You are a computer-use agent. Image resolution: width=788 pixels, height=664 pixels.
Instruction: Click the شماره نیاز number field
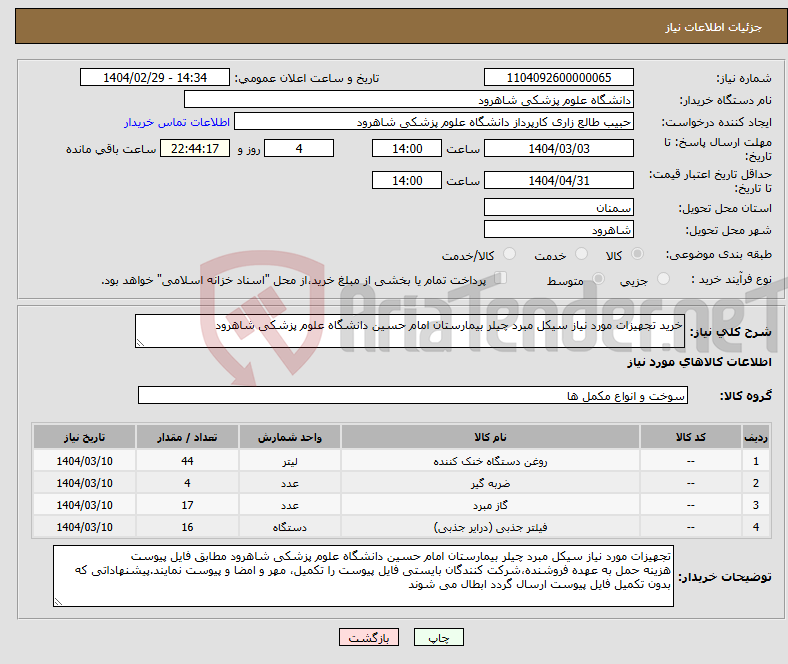[x=558, y=77]
